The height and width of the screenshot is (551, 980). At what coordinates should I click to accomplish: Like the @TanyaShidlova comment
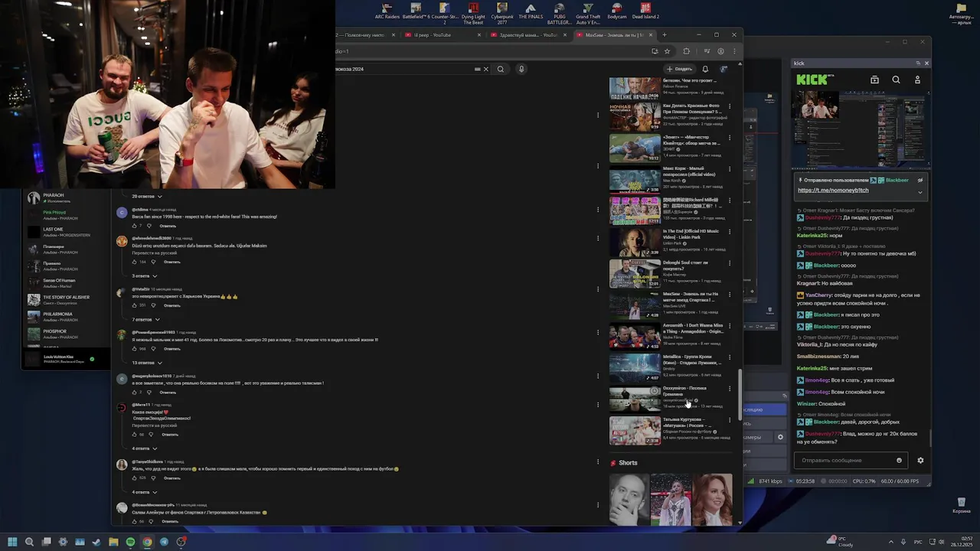(x=135, y=478)
